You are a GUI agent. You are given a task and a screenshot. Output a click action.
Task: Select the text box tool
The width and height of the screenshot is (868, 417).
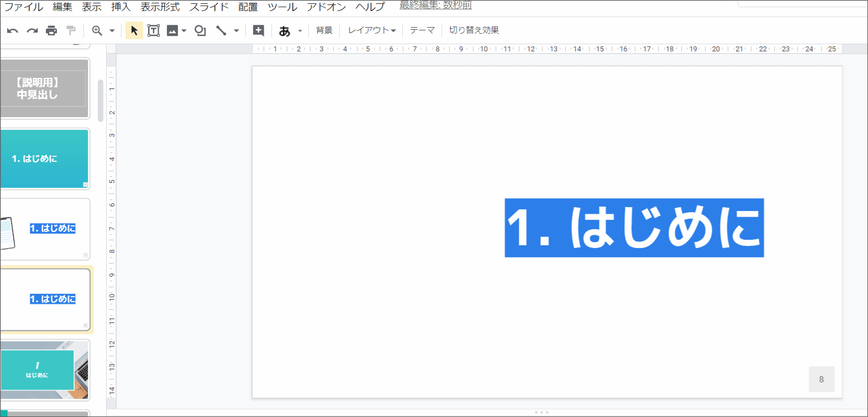(x=154, y=30)
